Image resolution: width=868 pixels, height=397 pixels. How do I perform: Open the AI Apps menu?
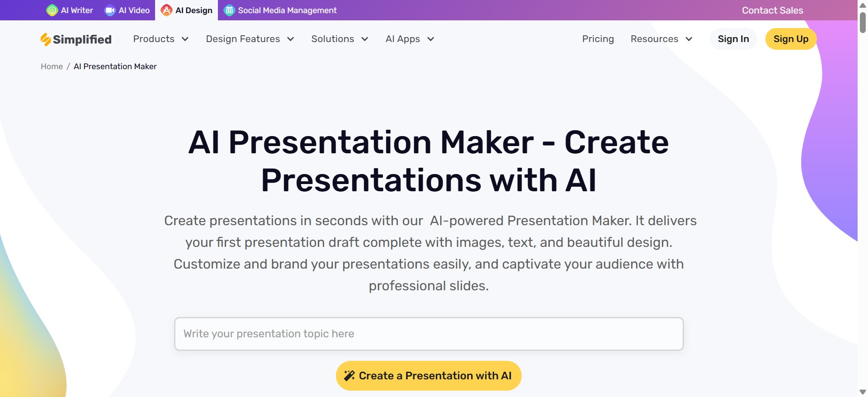click(x=410, y=39)
